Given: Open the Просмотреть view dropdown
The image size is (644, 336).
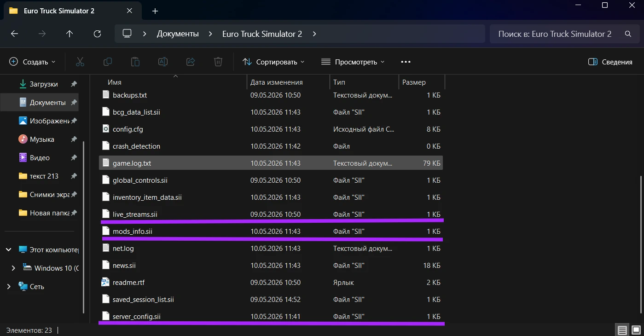Looking at the screenshot, I should click(x=353, y=62).
